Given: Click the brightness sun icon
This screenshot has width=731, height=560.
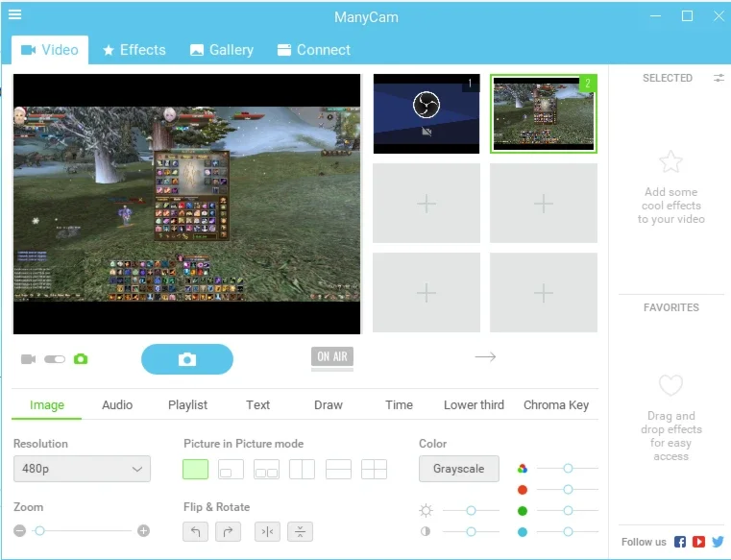Looking at the screenshot, I should point(426,511).
